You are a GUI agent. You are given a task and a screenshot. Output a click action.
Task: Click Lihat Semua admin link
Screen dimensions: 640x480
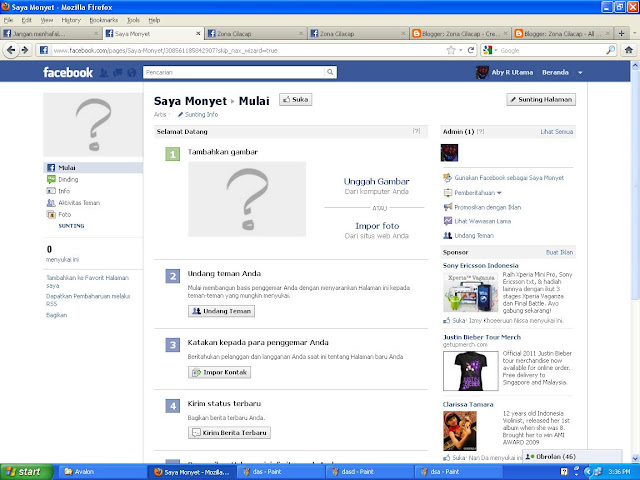pyautogui.click(x=557, y=131)
